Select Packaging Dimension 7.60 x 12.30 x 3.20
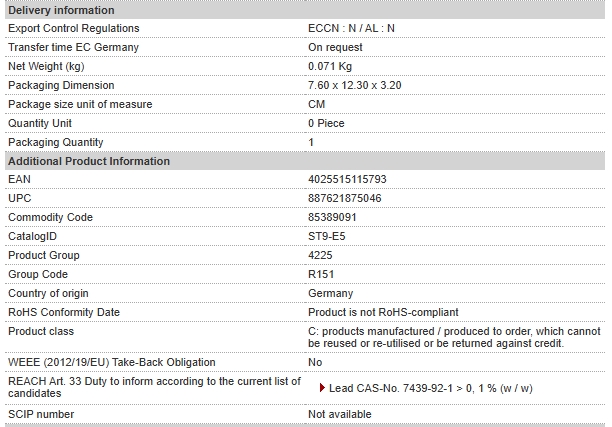Viewport: 612px width, 427px height. 354,85
